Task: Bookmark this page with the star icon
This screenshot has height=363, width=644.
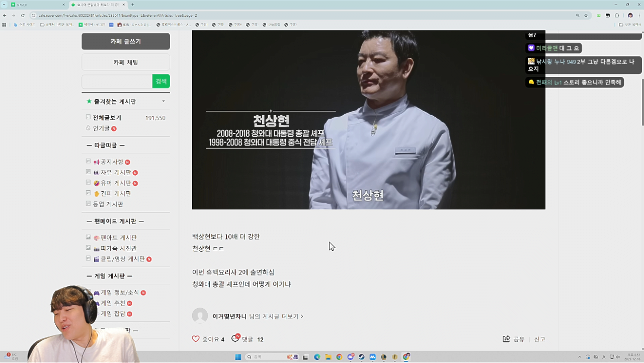Action: [586, 16]
